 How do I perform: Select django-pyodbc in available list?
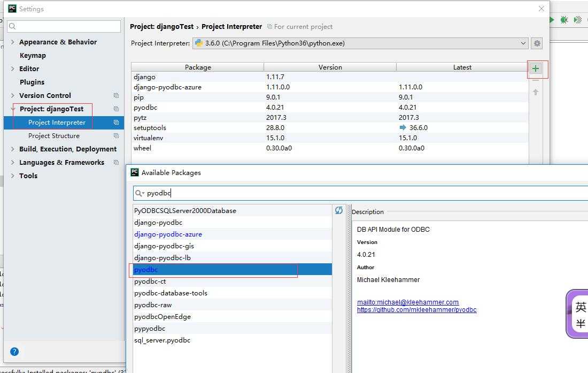[x=233, y=223]
